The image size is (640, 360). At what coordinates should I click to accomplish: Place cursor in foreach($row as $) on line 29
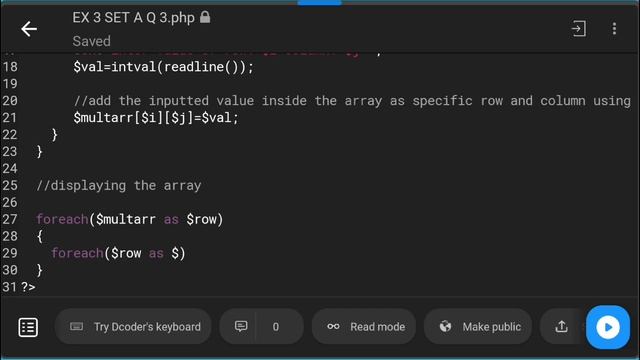(118, 253)
